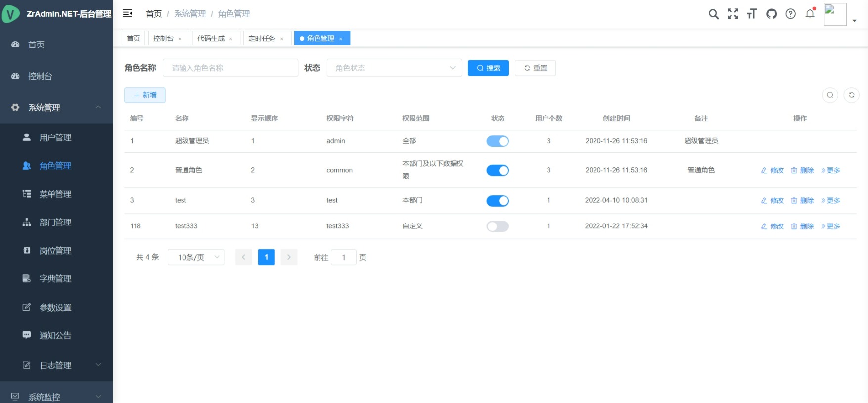Open the notification bell
Image resolution: width=868 pixels, height=403 pixels.
coord(810,14)
